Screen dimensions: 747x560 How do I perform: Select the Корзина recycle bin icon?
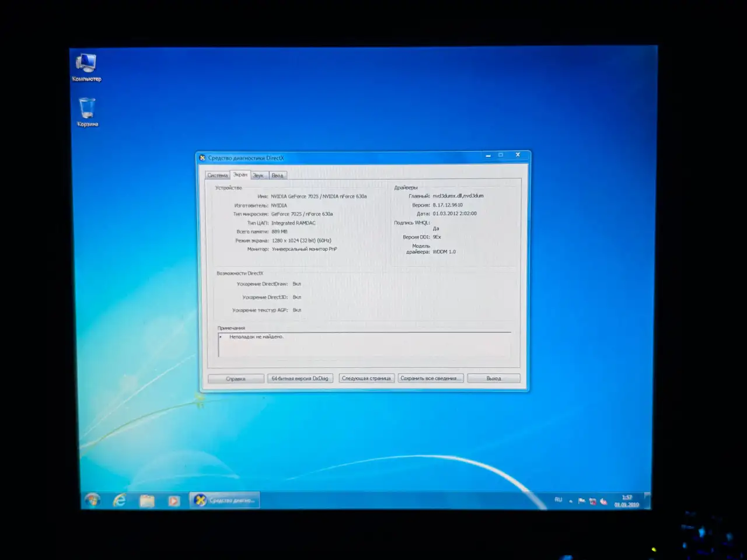88,111
